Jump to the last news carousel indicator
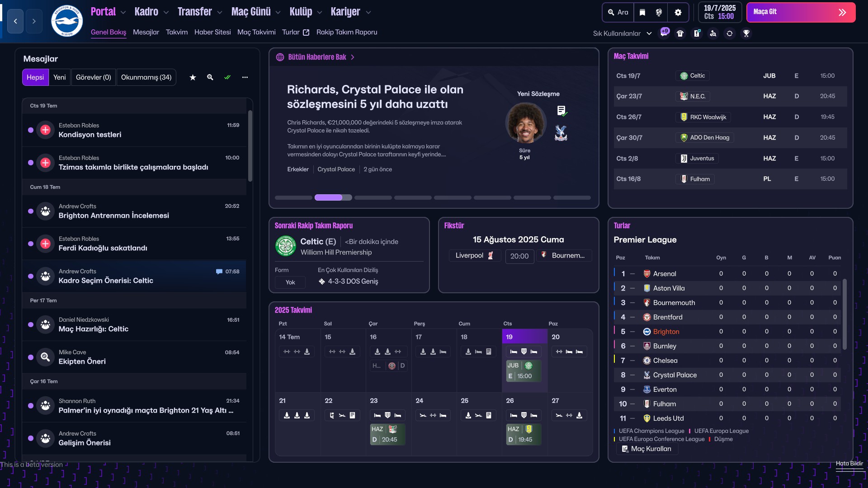868x488 pixels. tap(572, 197)
